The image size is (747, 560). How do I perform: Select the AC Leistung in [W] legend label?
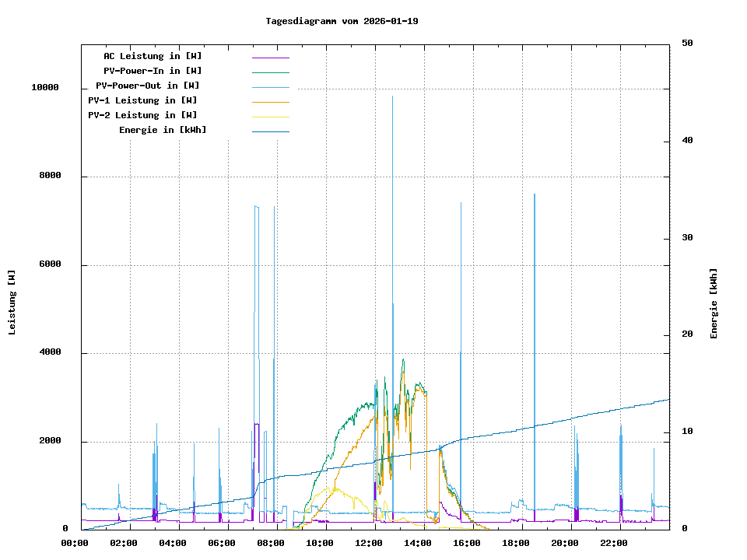click(x=153, y=56)
